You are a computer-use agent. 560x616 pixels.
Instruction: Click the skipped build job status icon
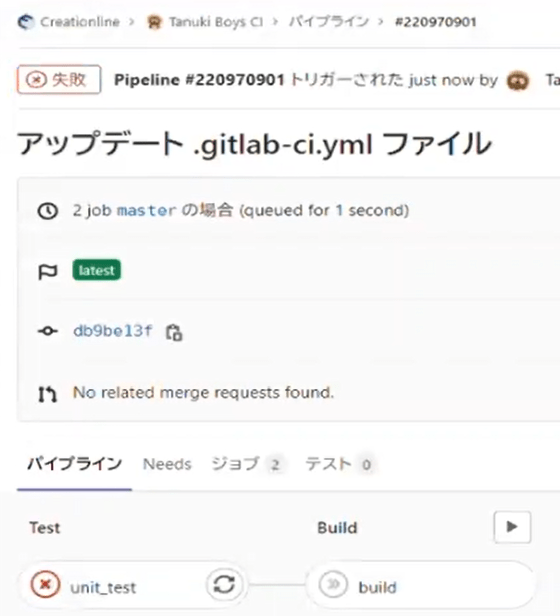coord(333,585)
